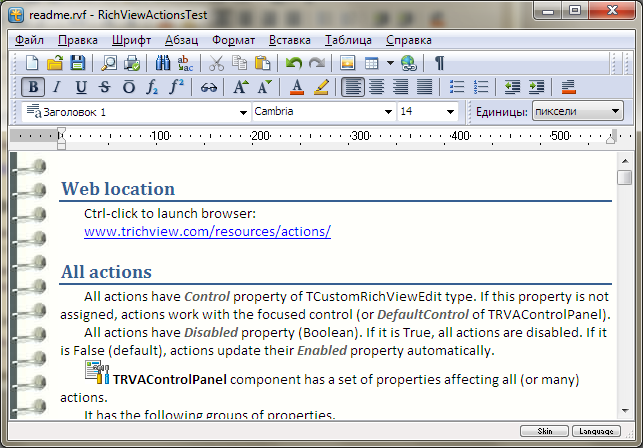This screenshot has width=643, height=448.
Task: Click the increase indent icon
Action: pyautogui.click(x=537, y=87)
